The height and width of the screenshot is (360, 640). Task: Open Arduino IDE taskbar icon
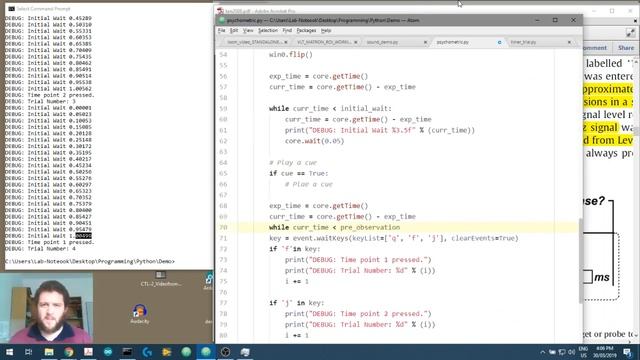point(108,352)
